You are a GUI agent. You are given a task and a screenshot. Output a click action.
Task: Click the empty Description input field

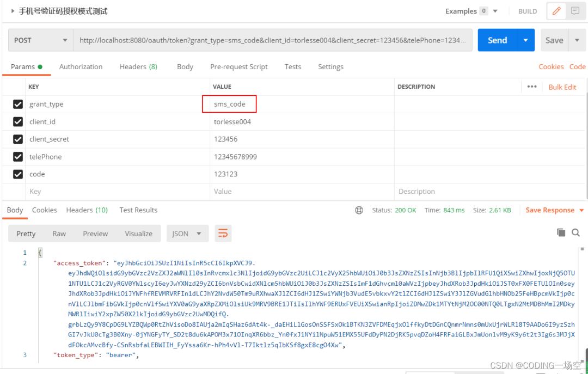click(x=489, y=191)
